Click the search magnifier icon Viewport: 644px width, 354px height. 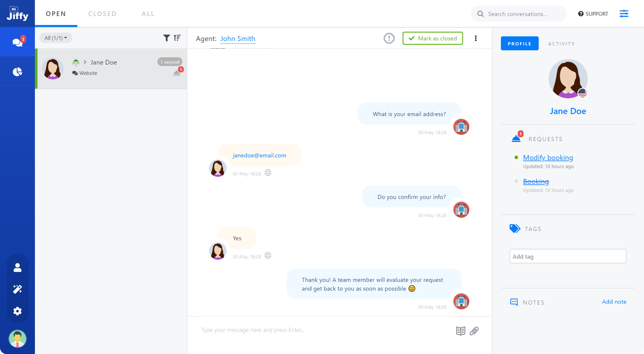pos(480,14)
